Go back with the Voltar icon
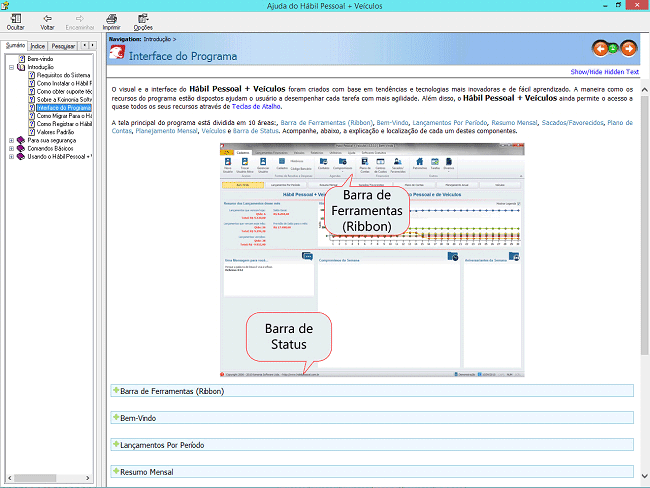650x488 pixels. pos(47,22)
